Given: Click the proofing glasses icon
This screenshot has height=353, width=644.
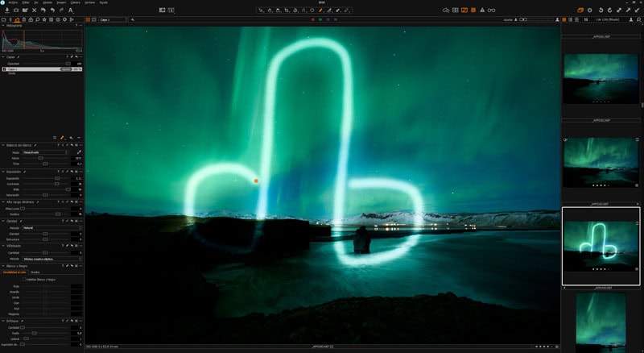Looking at the screenshot, I should (x=492, y=10).
